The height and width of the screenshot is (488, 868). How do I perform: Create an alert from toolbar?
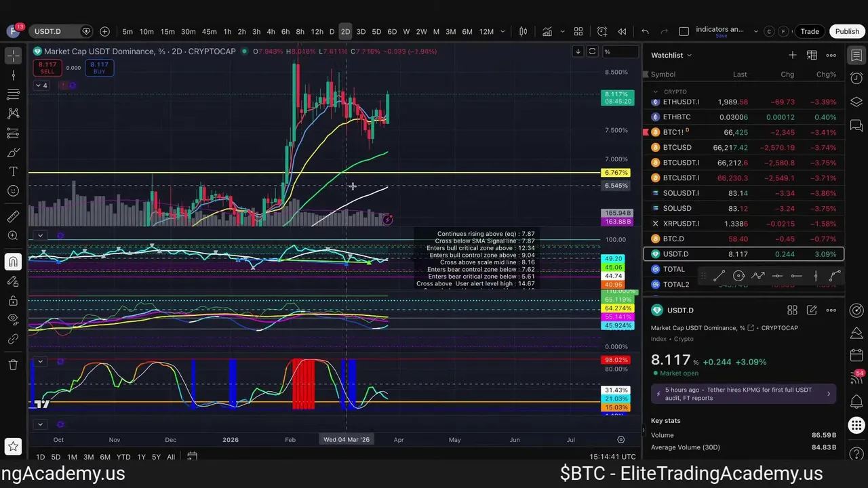click(x=602, y=31)
